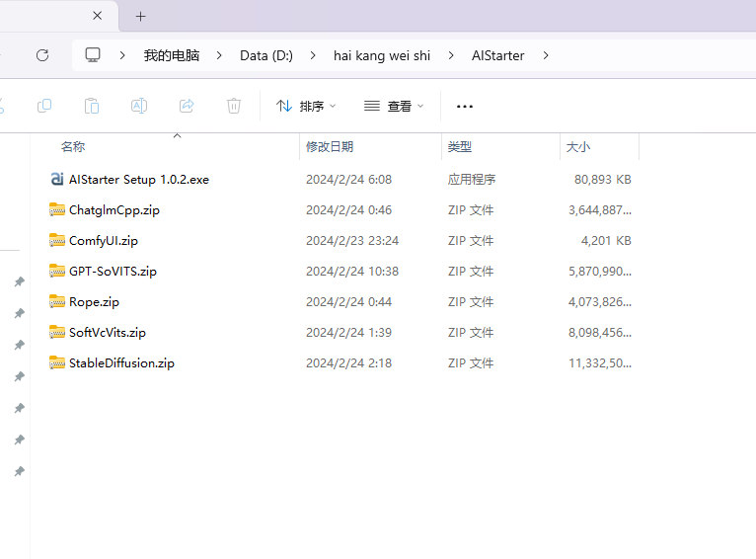Expand the chevron after Data (D:)
Screen dimensions: 756x559
(x=313, y=55)
